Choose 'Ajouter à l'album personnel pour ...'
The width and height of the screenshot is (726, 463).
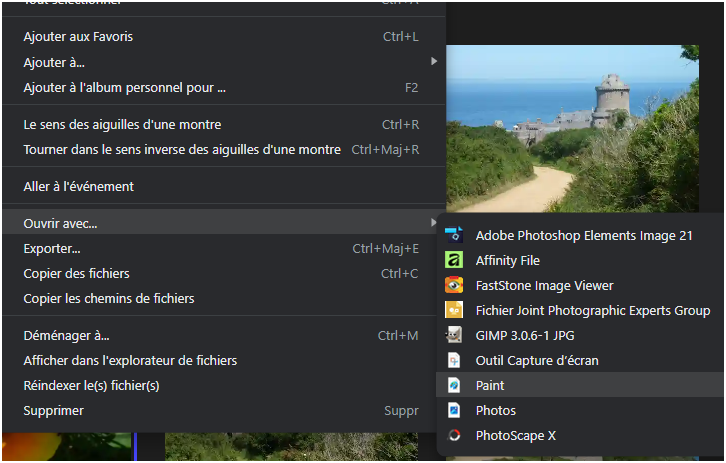[x=124, y=87]
